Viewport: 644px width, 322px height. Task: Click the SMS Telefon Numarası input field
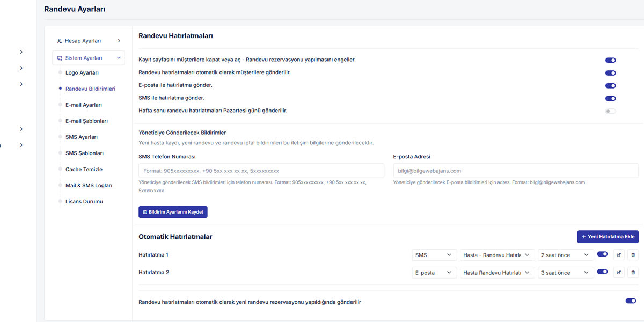261,171
